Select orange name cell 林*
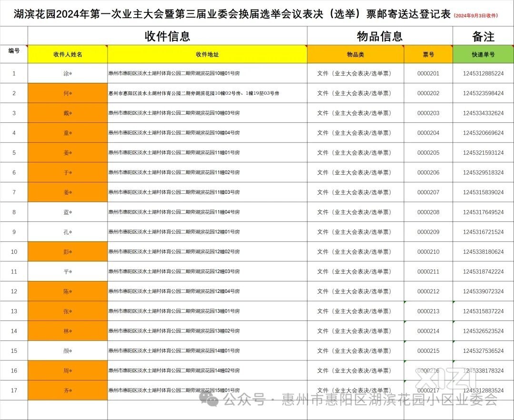Image resolution: width=514 pixels, height=420 pixels. tap(68, 331)
